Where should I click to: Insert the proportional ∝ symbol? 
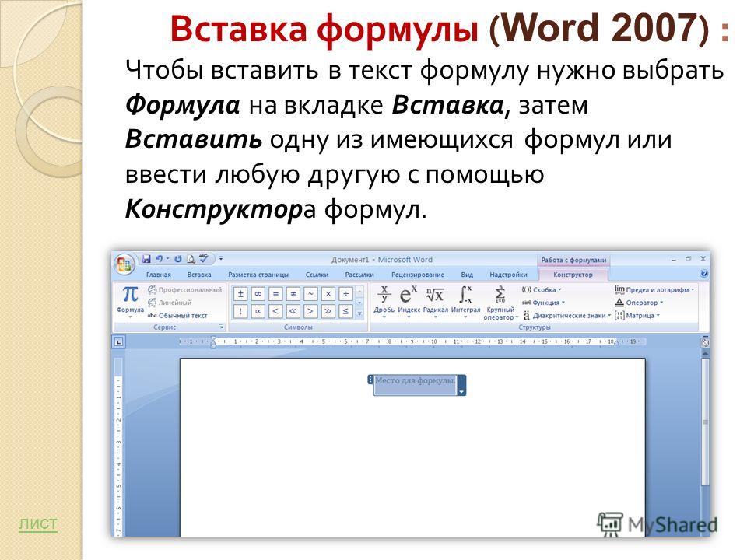coord(258,311)
